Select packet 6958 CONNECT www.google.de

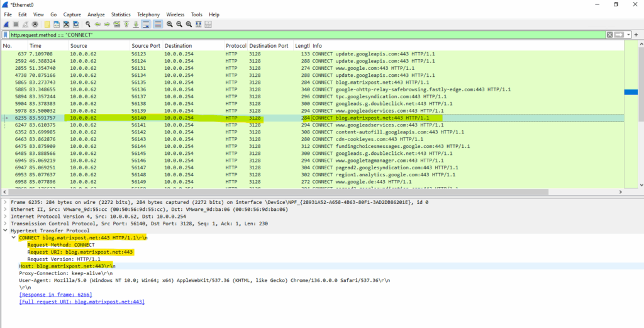pos(312,182)
